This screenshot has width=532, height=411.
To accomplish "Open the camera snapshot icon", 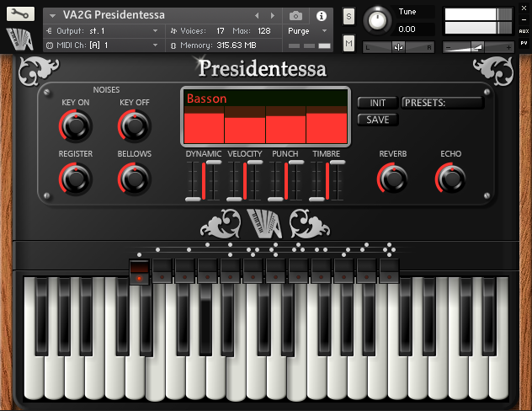I will 296,16.
